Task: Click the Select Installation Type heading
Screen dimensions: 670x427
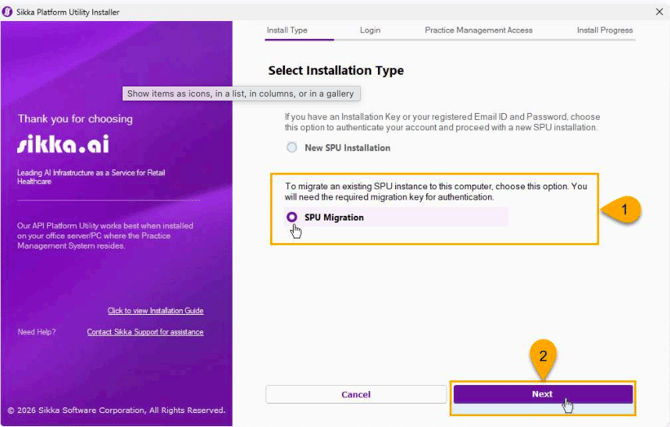Action: (x=336, y=71)
